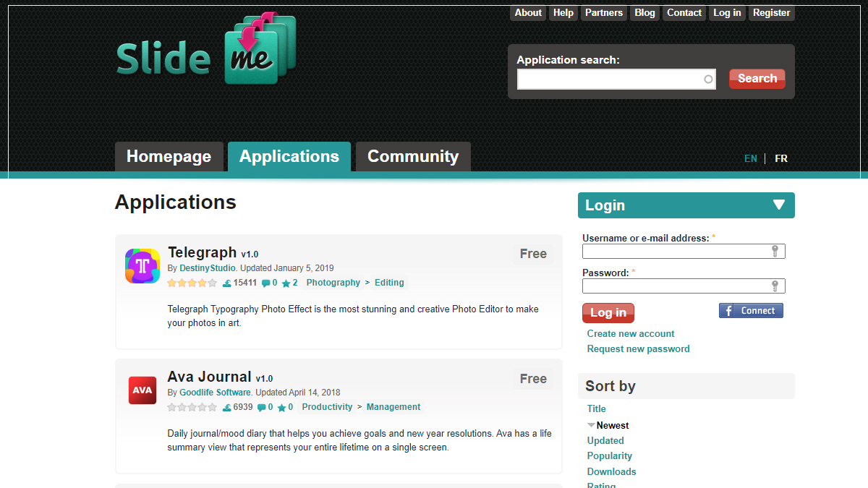Open Contact in top menu
This screenshot has width=868, height=488.
coord(684,13)
